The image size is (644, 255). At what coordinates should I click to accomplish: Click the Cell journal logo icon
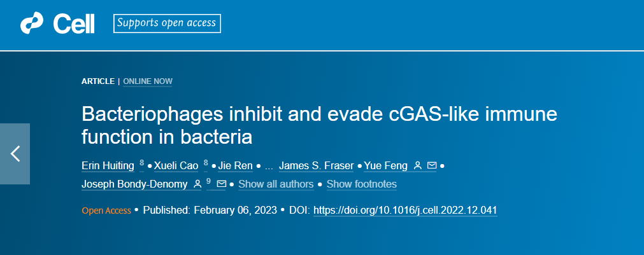click(32, 24)
